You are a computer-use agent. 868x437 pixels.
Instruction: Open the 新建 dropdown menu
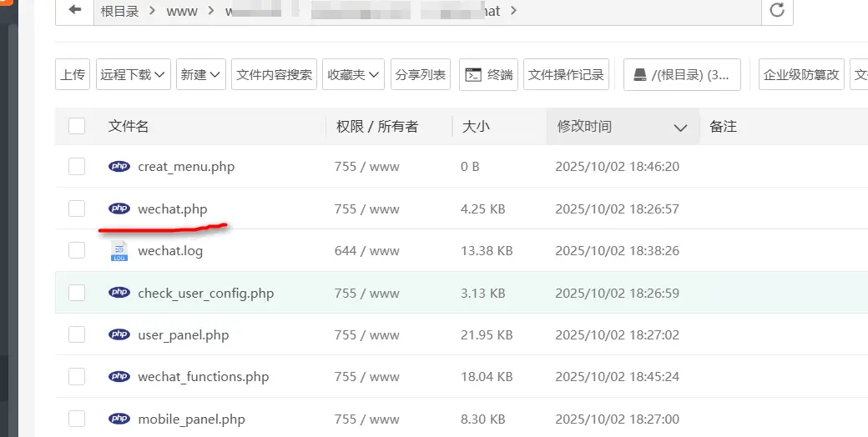click(x=201, y=74)
